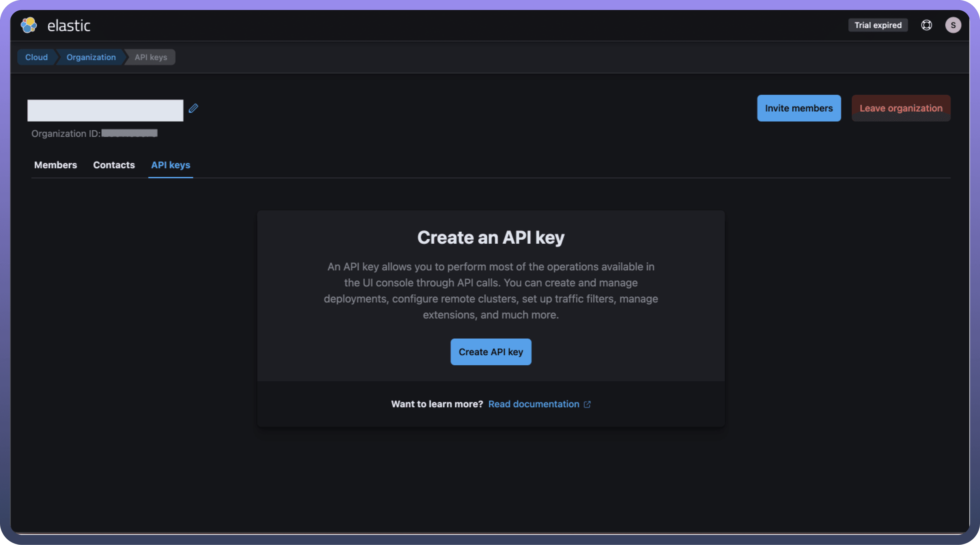Click the Create an API key heading
Viewport: 980px width, 545px height.
click(x=491, y=237)
